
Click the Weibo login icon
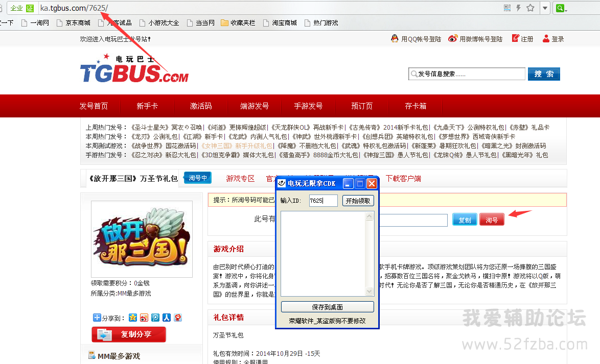point(453,39)
